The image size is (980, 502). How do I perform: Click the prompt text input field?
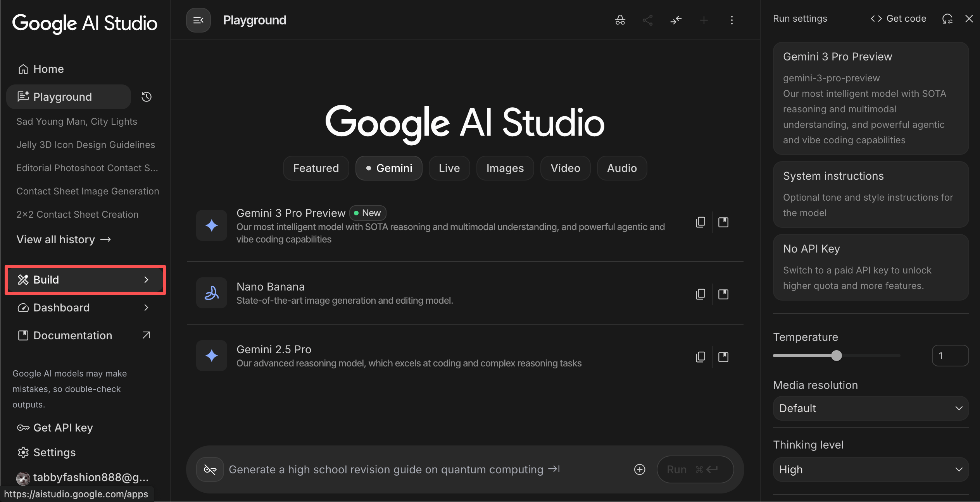point(426,469)
